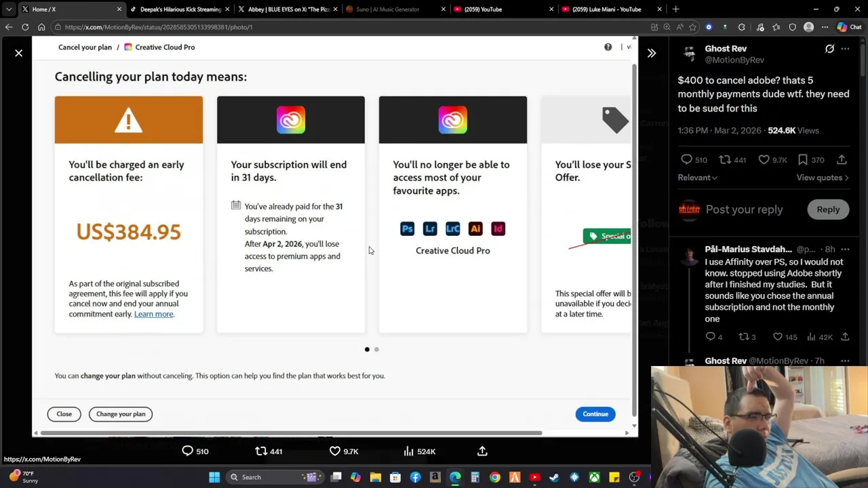Open the tab list dropdown arrow in Edge
The height and width of the screenshot is (488, 868).
[x=9, y=9]
